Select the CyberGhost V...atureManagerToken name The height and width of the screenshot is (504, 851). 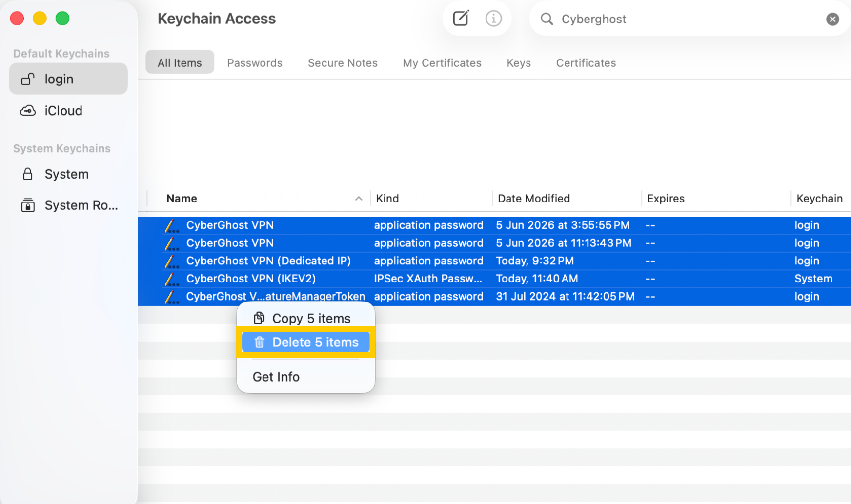click(276, 297)
